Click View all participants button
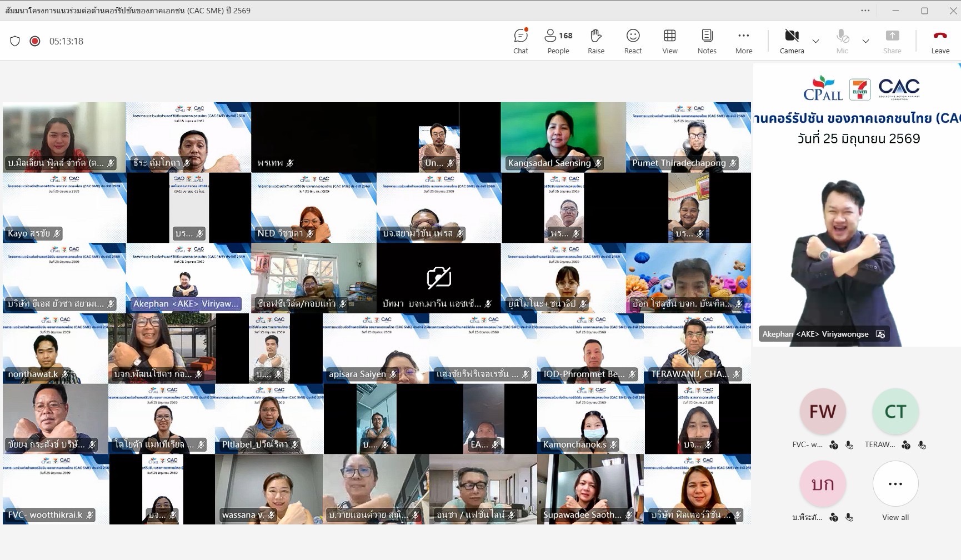Screen dimensions: 961x560 [895, 492]
